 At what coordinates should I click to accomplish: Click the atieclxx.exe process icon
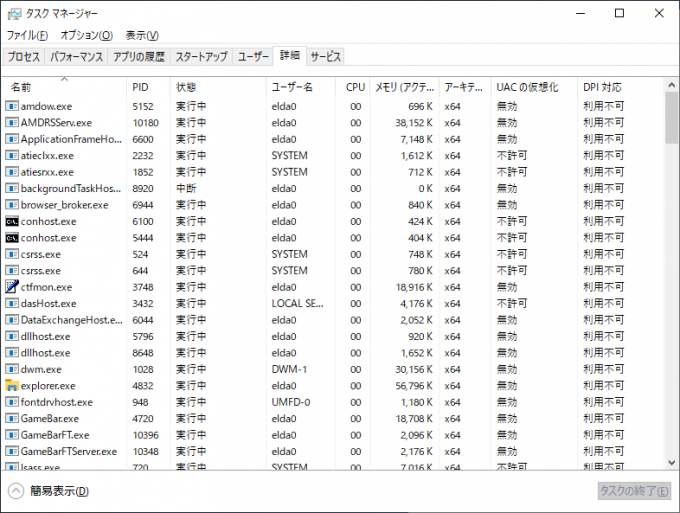click(12, 155)
